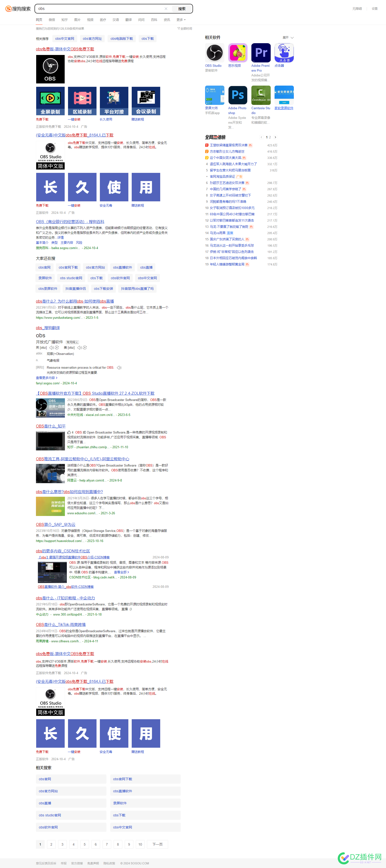Go to results page 2

click(x=51, y=844)
